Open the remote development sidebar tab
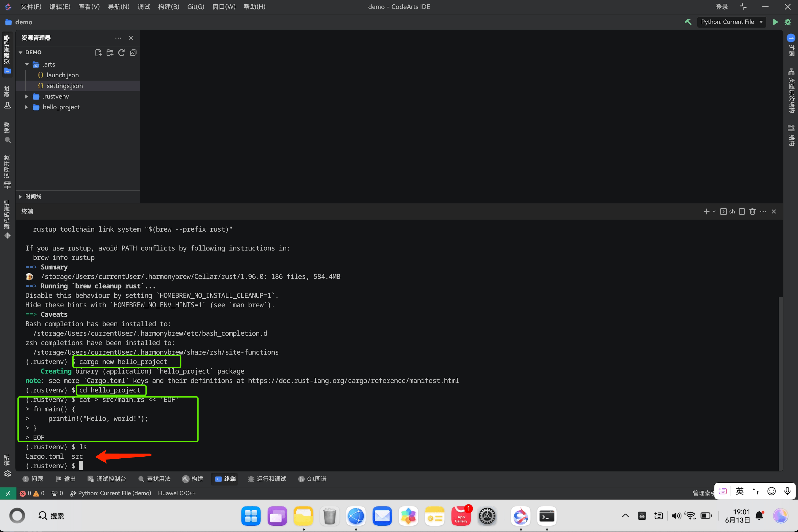This screenshot has width=798, height=532. (7, 172)
